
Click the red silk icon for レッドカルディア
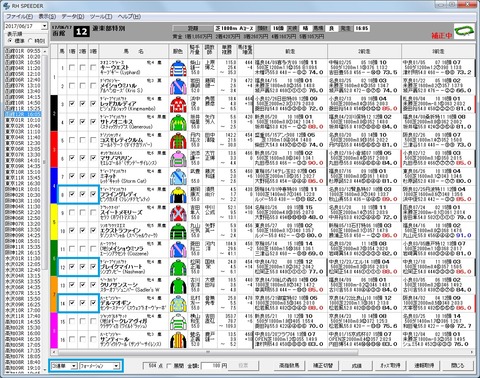point(178,104)
